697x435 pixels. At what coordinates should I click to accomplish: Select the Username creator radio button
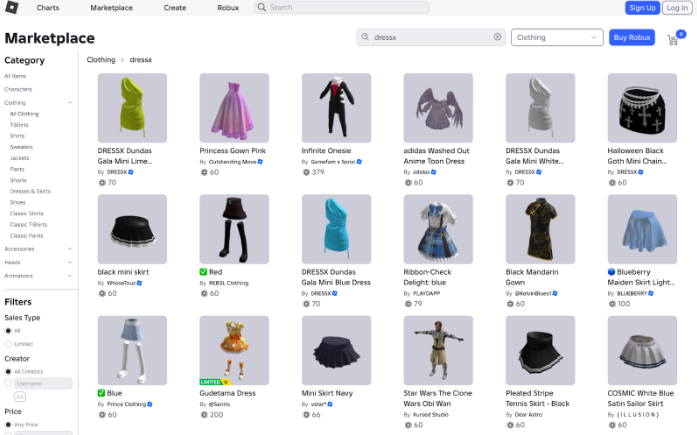8,383
